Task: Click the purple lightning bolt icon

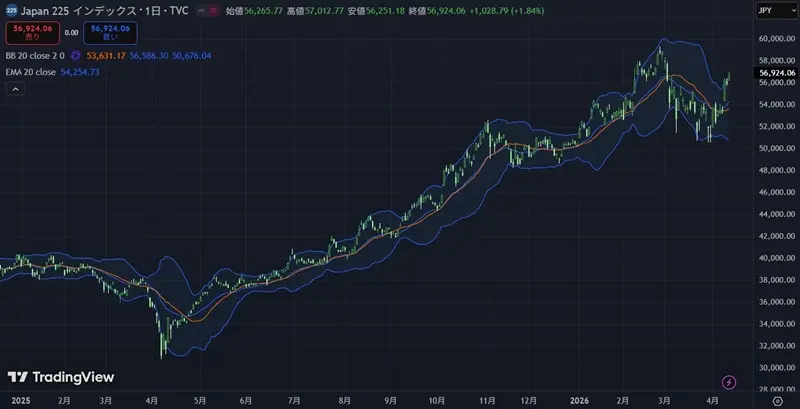Action: 729,382
